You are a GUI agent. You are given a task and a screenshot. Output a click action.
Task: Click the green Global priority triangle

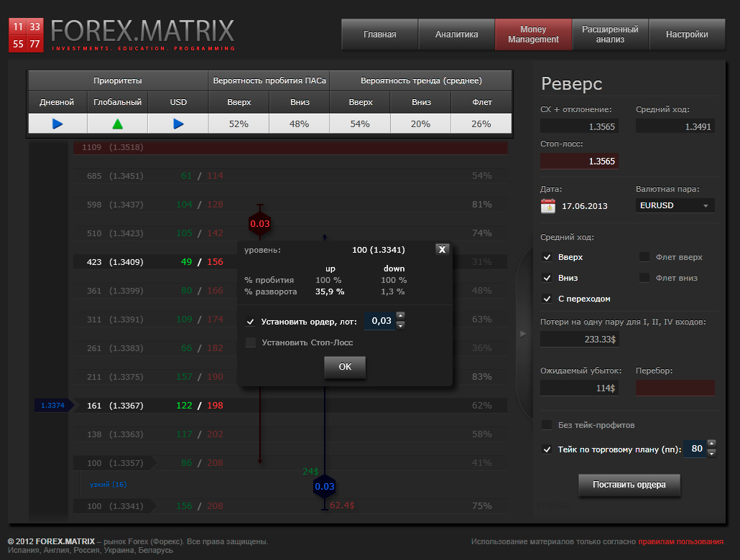(118, 124)
